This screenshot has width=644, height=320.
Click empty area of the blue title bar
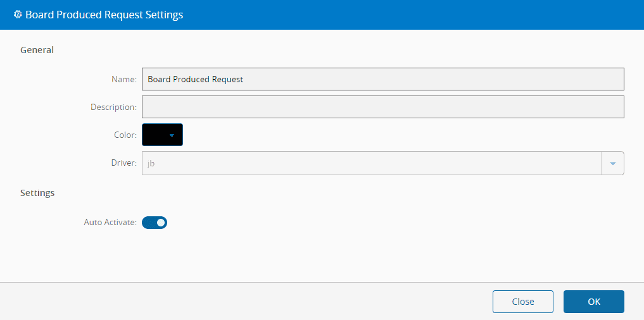412,15
